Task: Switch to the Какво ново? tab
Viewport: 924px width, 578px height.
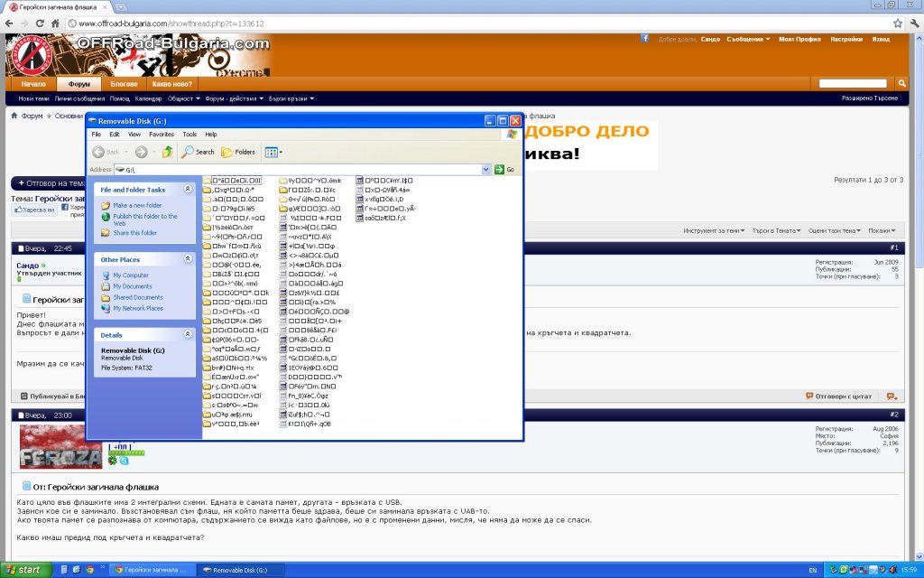Action: click(172, 84)
